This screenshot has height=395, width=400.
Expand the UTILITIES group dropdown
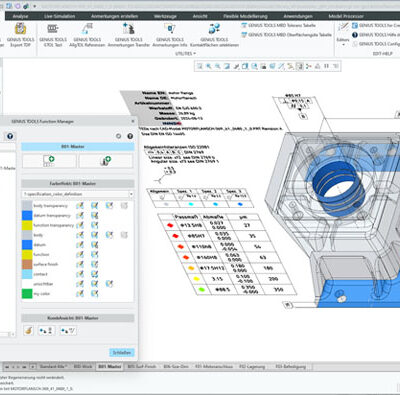(x=185, y=53)
